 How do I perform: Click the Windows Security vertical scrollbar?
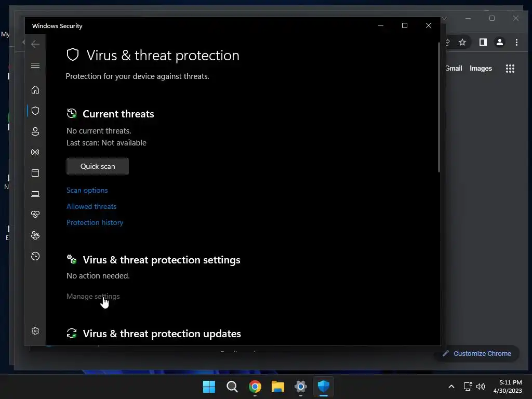click(438, 107)
